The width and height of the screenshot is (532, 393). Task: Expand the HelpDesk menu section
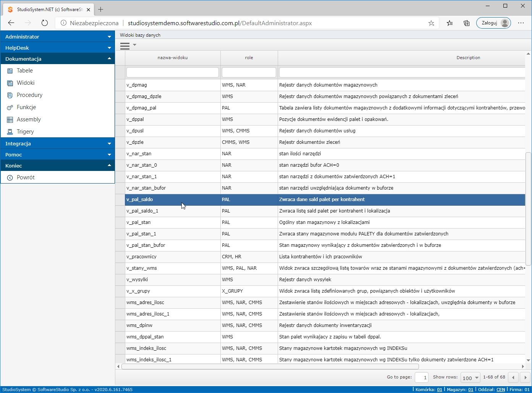[58, 48]
